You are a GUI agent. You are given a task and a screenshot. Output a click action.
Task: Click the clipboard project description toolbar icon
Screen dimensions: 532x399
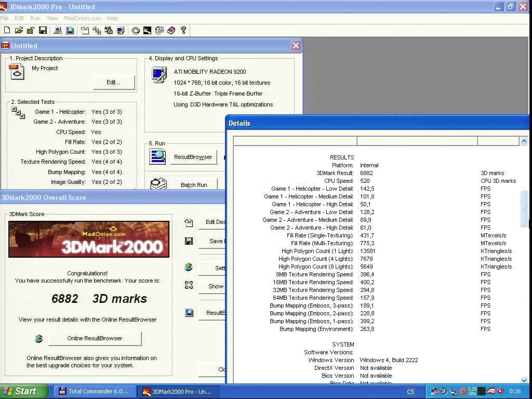(85, 31)
